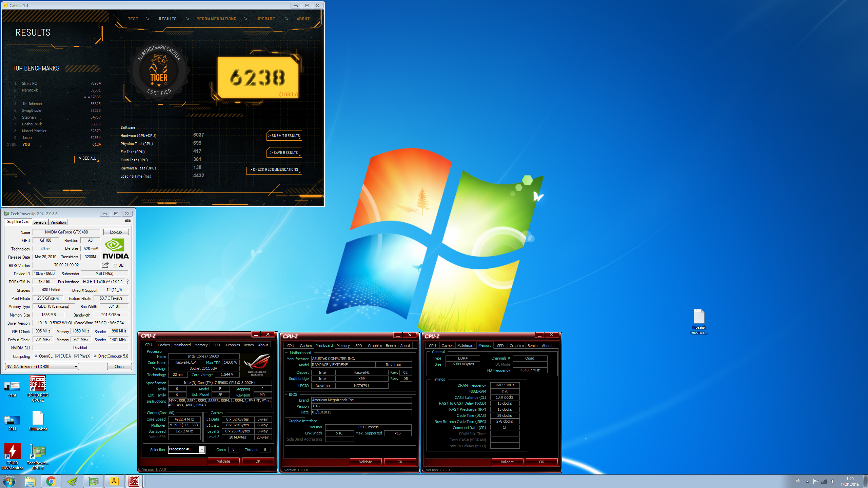Click the Lookup button in GPU-Z

(x=116, y=232)
